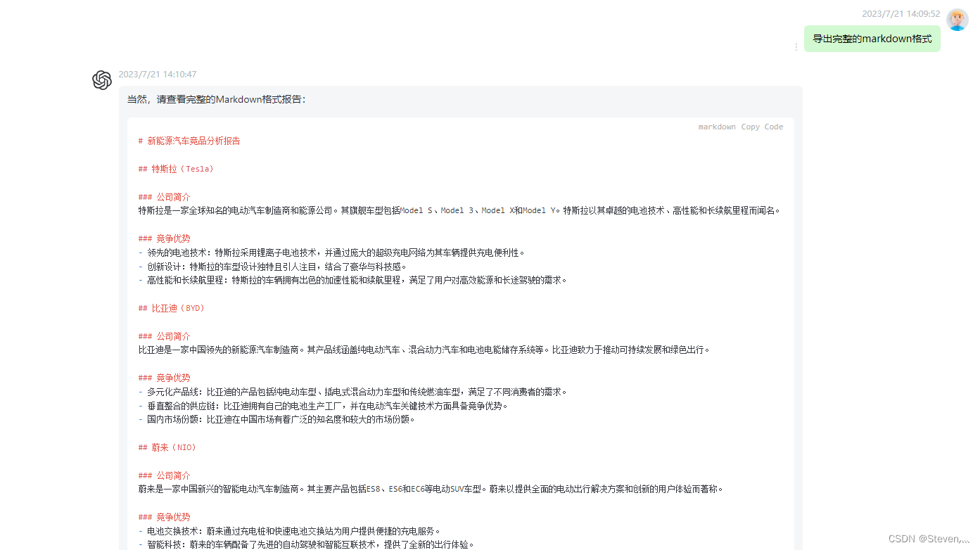Click the bullet 垂直整合的供应链
This screenshot has height=550, width=980.
coord(324,406)
